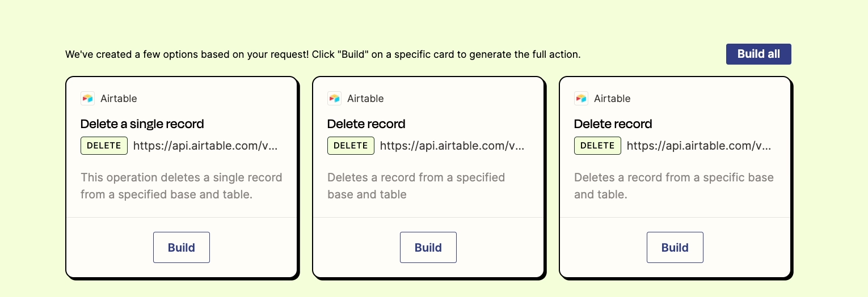Select the middle card's Delete record title

(366, 124)
